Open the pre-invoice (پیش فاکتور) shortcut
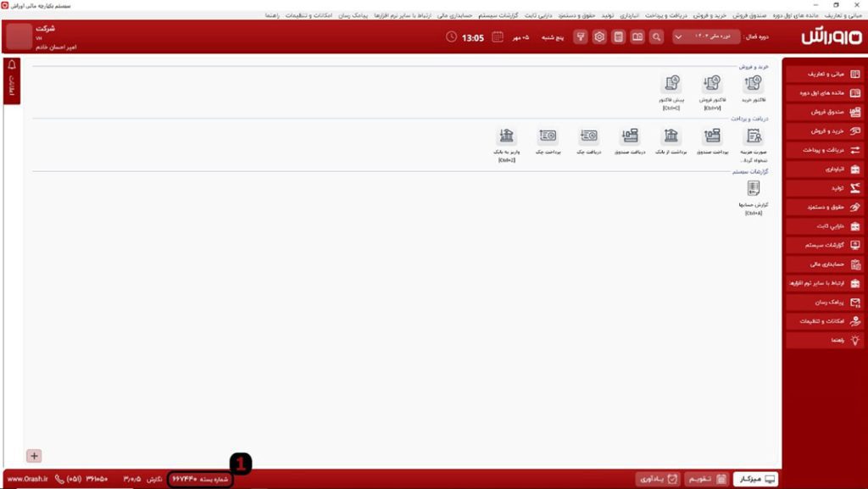Screen dimensions: 868x489 click(671, 84)
